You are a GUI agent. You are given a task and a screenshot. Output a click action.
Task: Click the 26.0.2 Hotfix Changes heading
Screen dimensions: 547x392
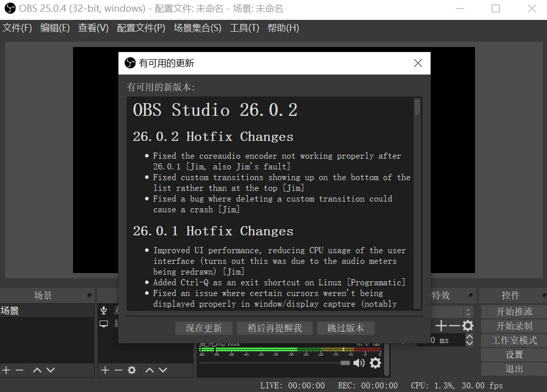[x=213, y=137]
